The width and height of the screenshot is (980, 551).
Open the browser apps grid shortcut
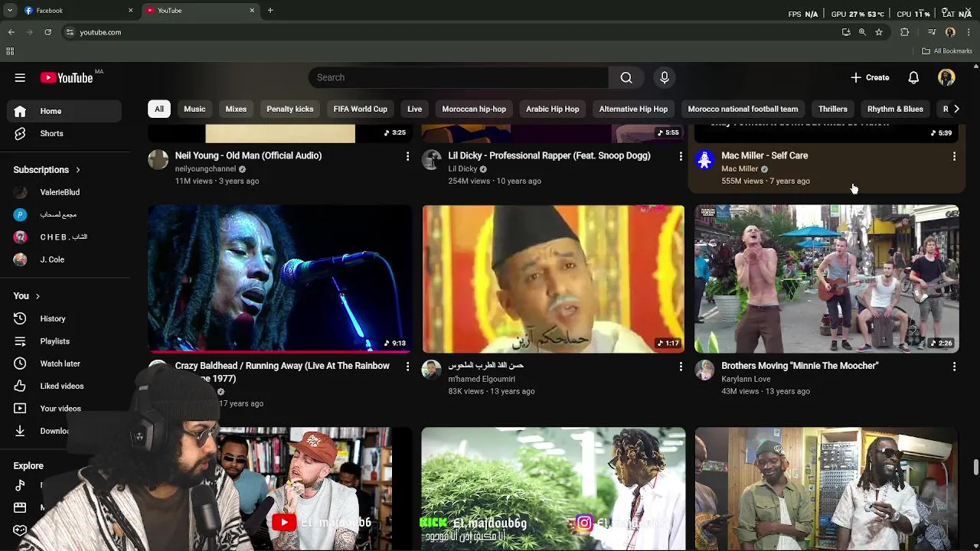click(x=10, y=51)
